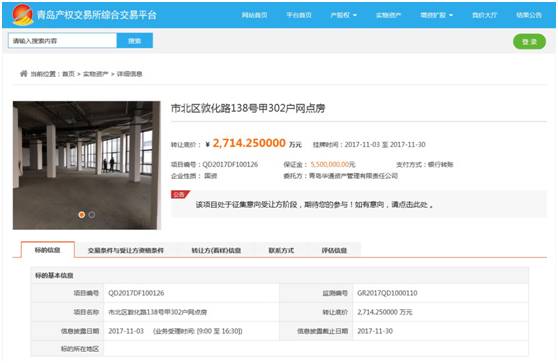
Task: Click table project name 市北区敦化路138号甲302户网点房
Action: pos(157,312)
